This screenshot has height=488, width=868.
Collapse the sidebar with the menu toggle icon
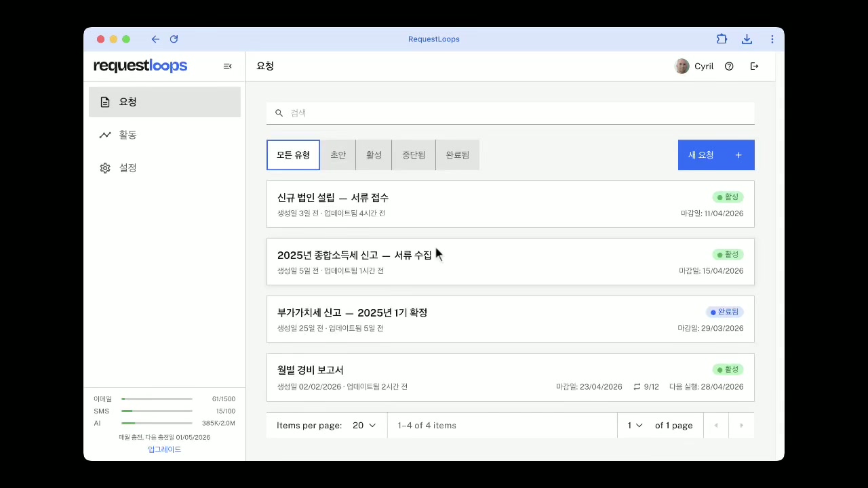pos(228,66)
